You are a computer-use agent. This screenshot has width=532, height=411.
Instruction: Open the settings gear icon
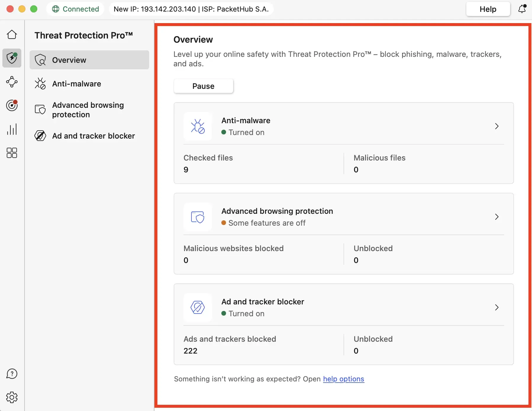[12, 397]
